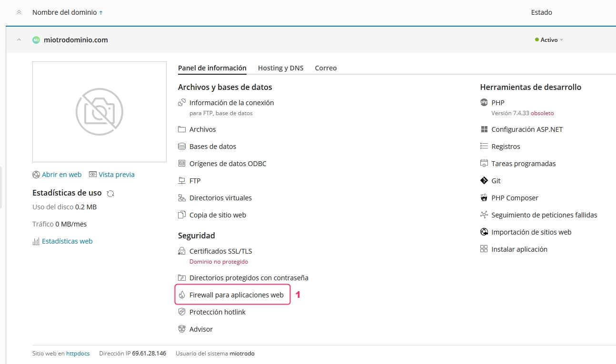Collapse the miotrodominio.com domain row

click(x=19, y=40)
